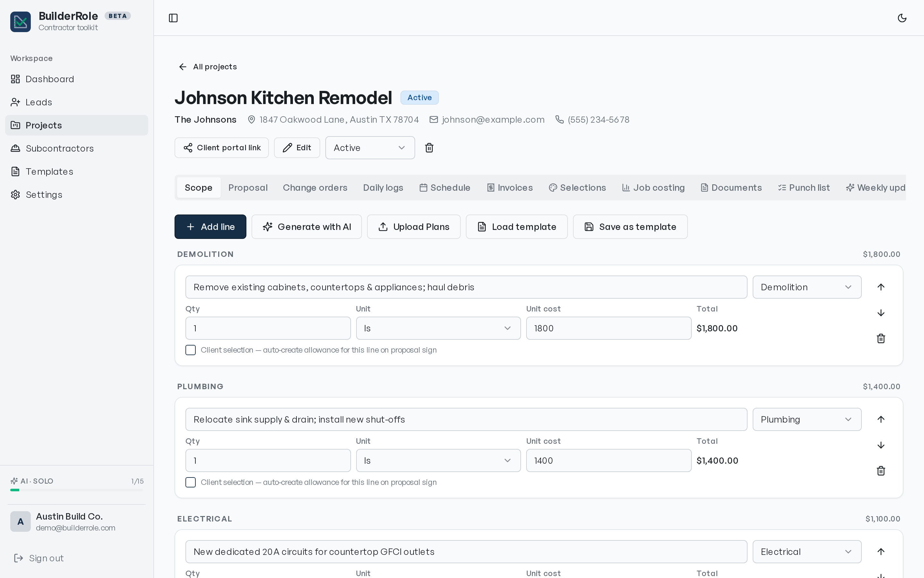Click demolition Qty input field

click(x=268, y=328)
